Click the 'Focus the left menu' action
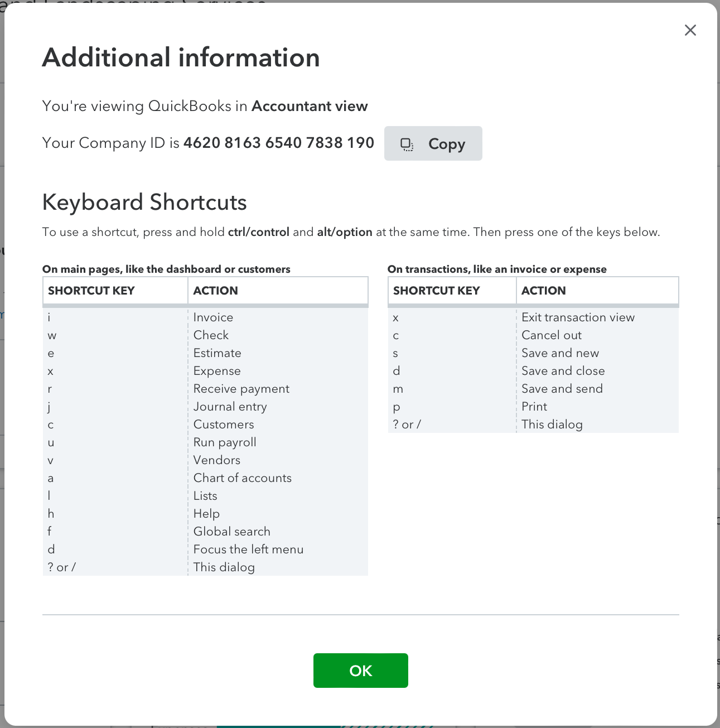The width and height of the screenshot is (720, 728). 248,549
